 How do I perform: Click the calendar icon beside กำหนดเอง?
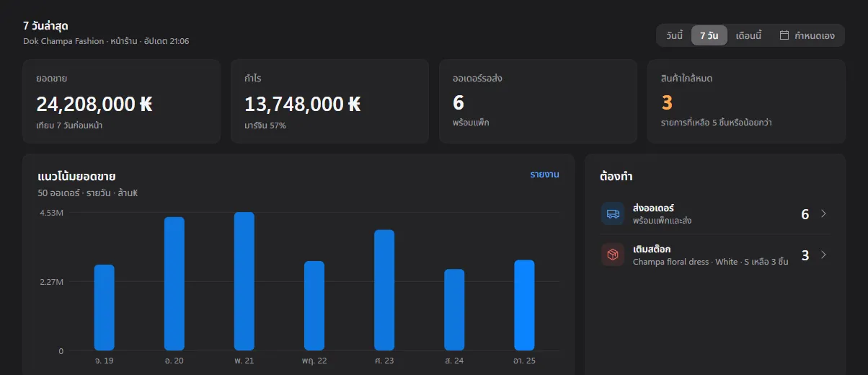click(x=784, y=35)
